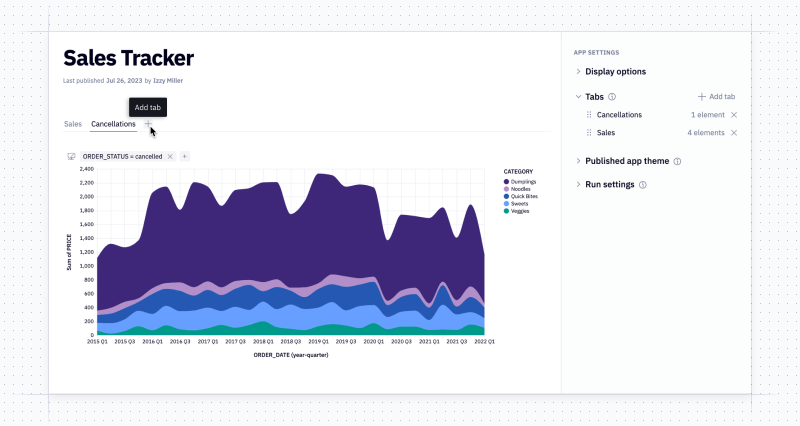Add a new filter with plus button
The height and width of the screenshot is (426, 800).
click(x=185, y=157)
